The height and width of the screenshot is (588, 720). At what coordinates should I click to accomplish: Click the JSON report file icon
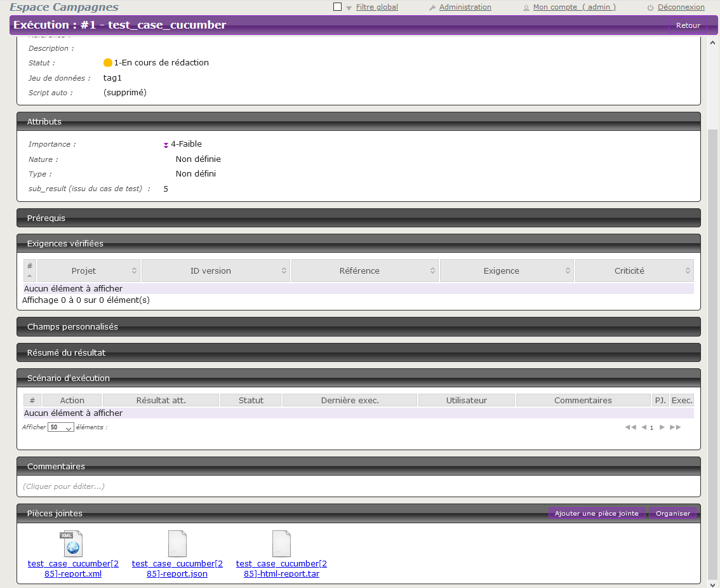coord(177,544)
